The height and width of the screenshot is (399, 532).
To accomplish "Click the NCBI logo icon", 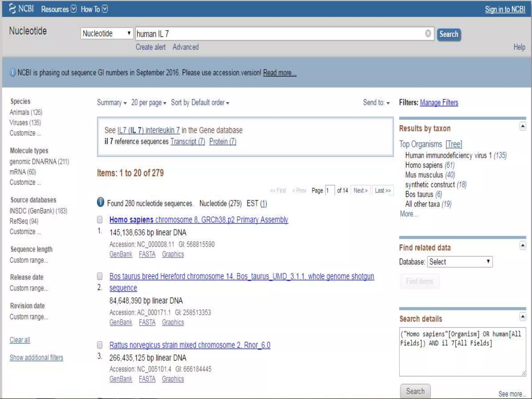I will (12, 9).
